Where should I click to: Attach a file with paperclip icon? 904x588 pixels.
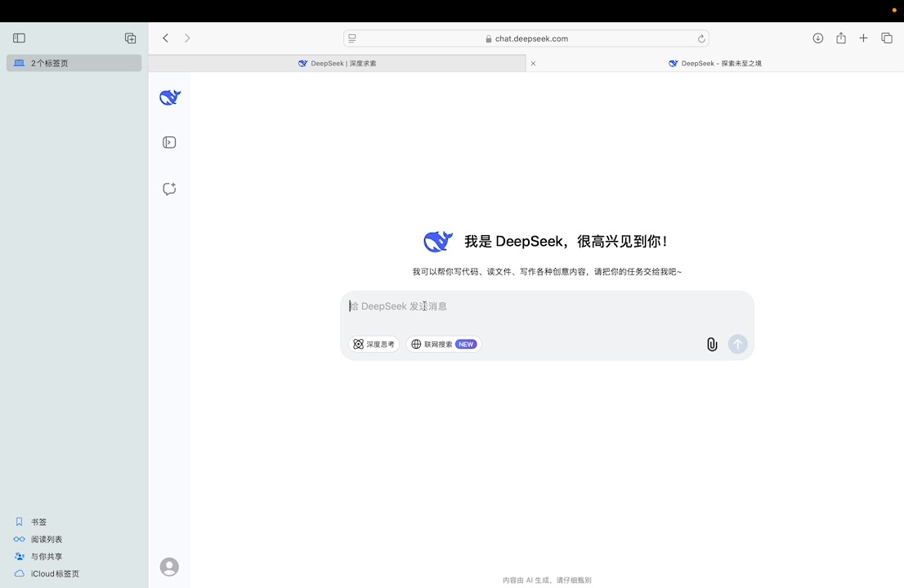tap(712, 345)
